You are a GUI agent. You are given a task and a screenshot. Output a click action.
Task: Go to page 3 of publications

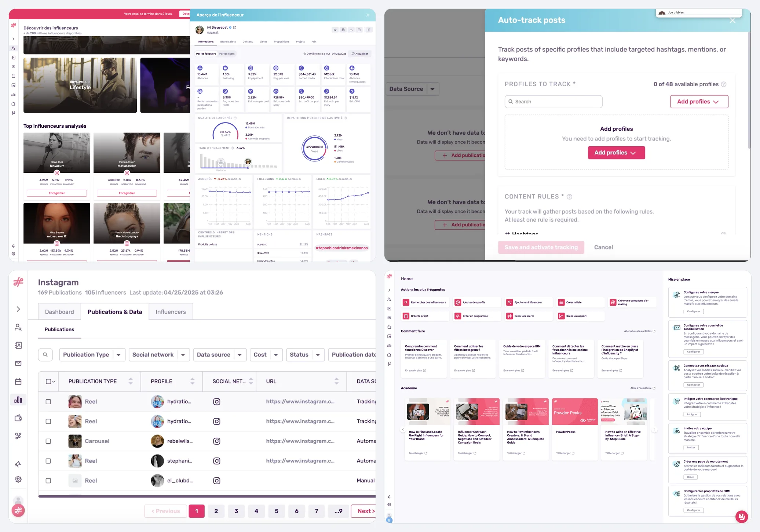point(236,511)
